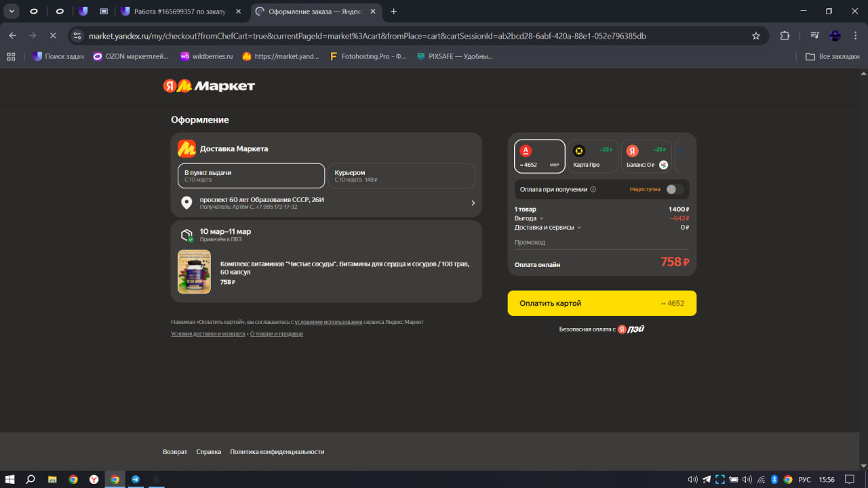Select the Alfa card ending 4652
Screen dimensions: 868x488
pyautogui.click(x=540, y=157)
